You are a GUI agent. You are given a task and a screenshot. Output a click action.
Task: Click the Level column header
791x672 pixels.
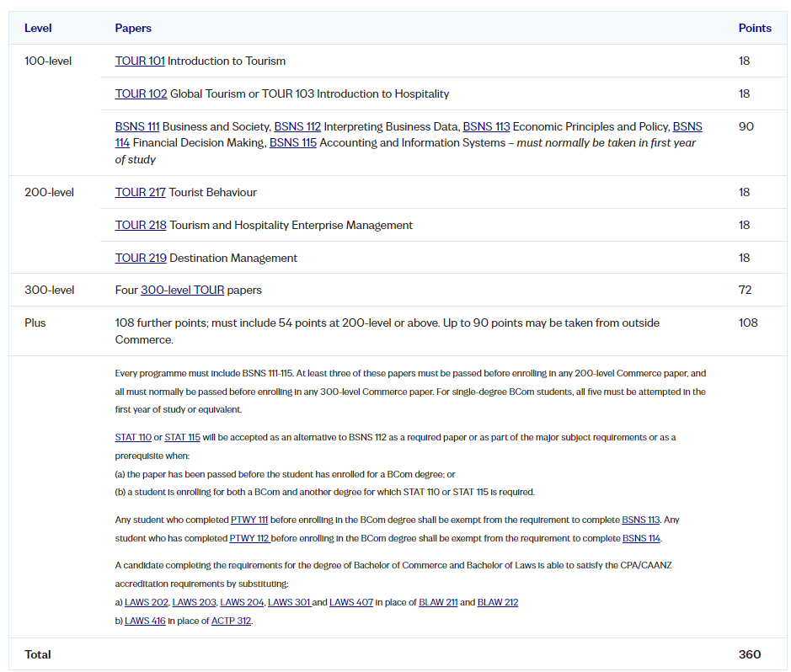[38, 29]
